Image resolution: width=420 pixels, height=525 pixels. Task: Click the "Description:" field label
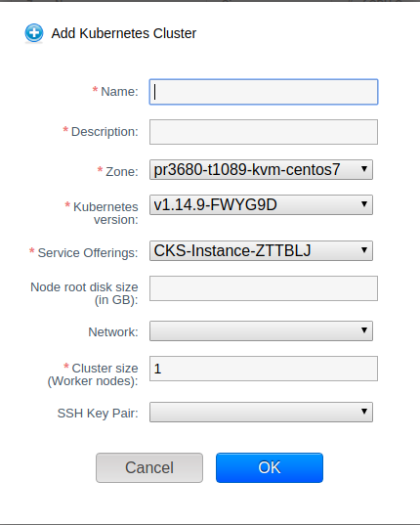click(x=105, y=132)
